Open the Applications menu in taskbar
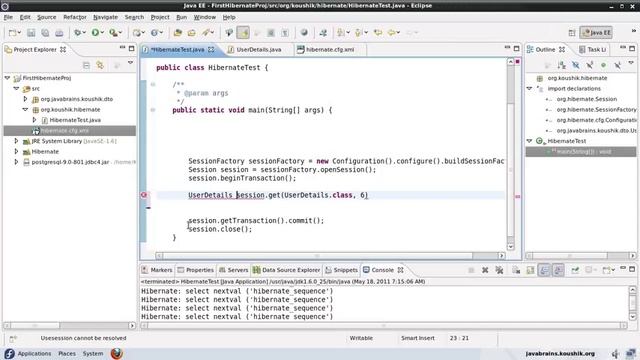 34,353
